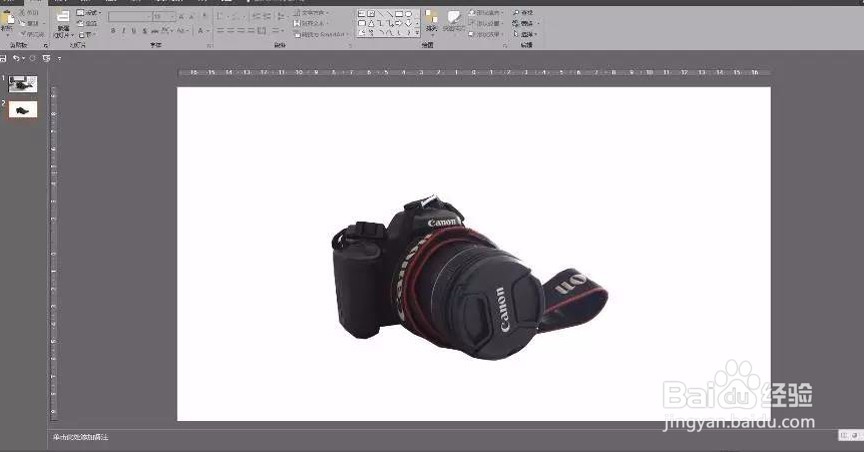864x452 pixels.
Task: Select the Right Arrow shape in gallery
Action: [x=398, y=23]
